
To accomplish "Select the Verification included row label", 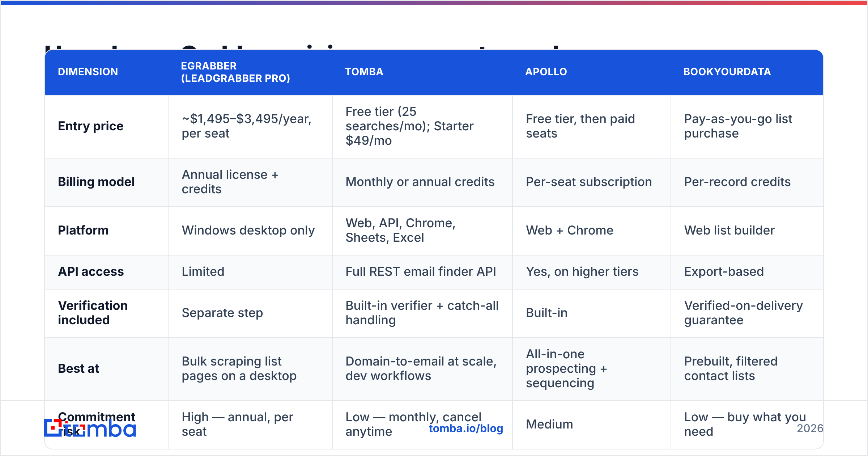I will click(x=93, y=313).
